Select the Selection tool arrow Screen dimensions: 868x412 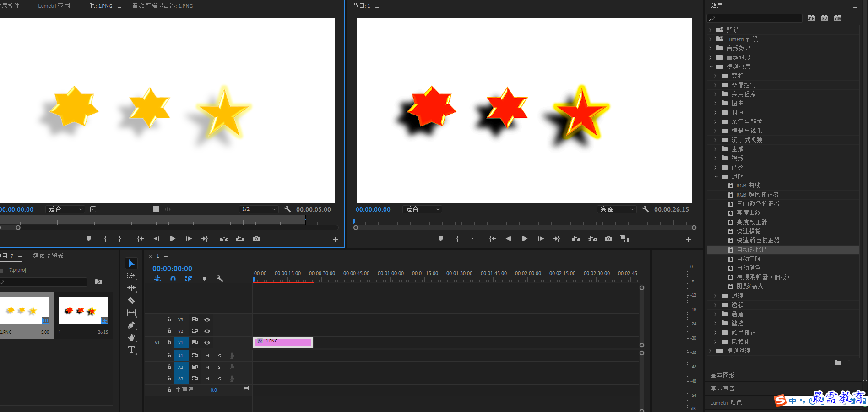[x=131, y=263]
